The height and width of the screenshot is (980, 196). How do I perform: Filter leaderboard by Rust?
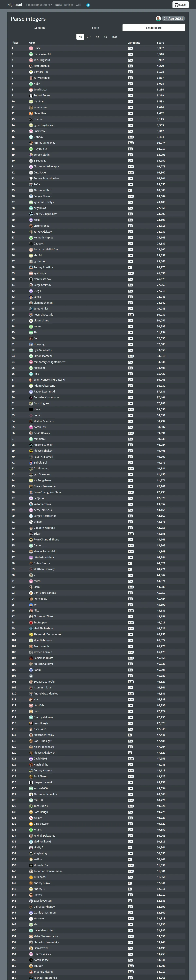114,37
